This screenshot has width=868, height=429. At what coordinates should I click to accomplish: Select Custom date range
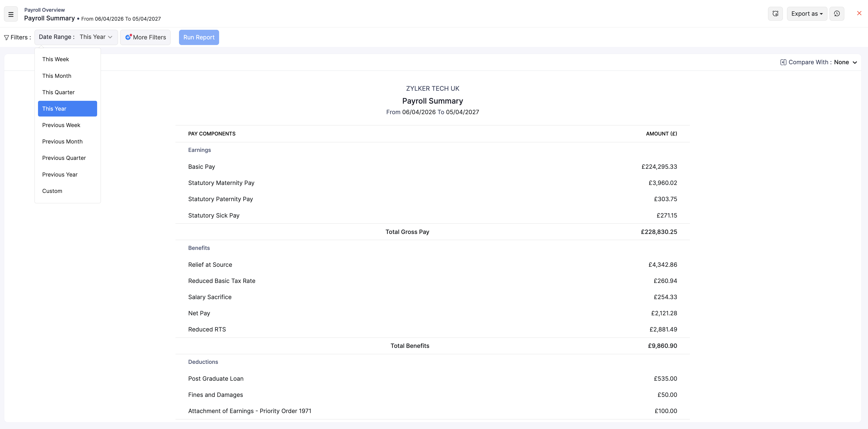coord(67,191)
